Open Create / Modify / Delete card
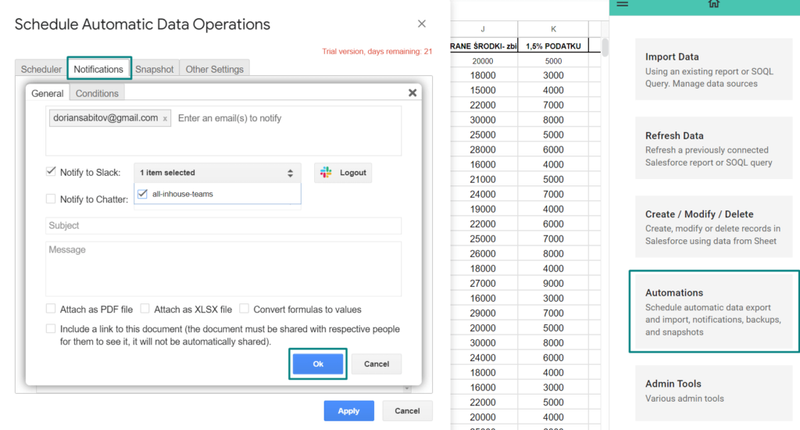The image size is (800, 430). [x=714, y=227]
